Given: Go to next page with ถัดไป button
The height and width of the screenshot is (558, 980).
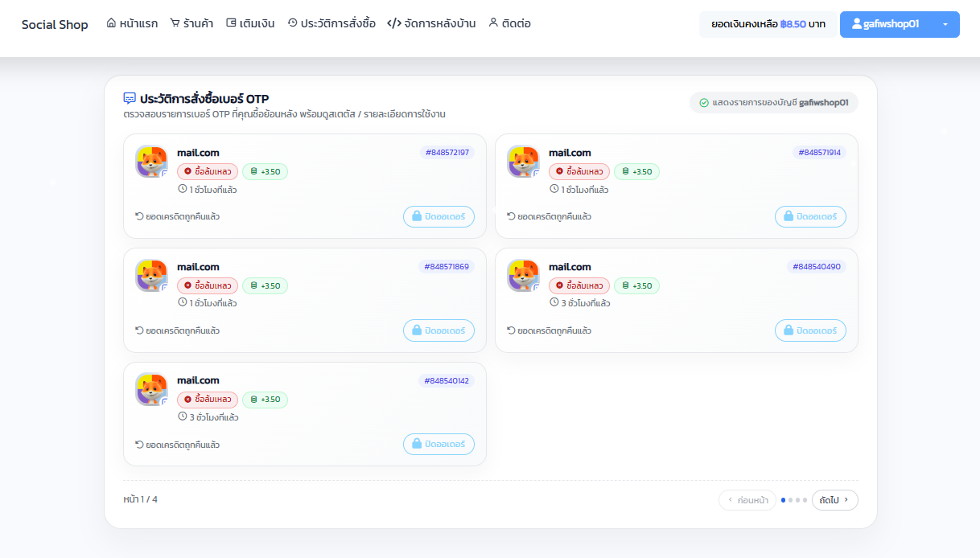Looking at the screenshot, I should 835,500.
